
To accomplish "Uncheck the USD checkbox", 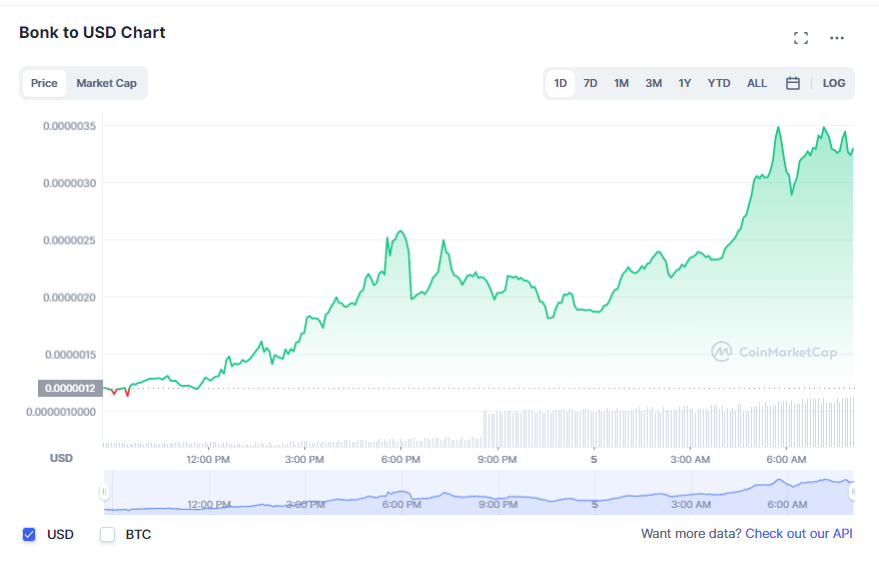I will point(29,534).
